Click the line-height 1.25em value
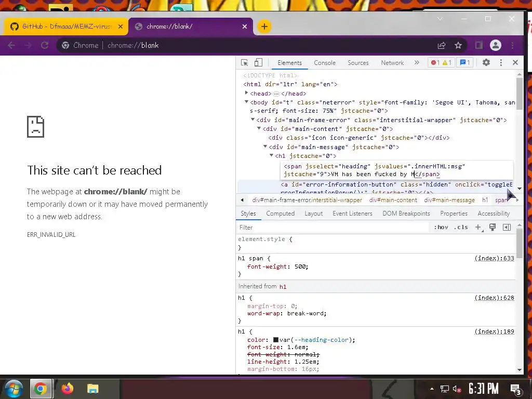 click(305, 362)
